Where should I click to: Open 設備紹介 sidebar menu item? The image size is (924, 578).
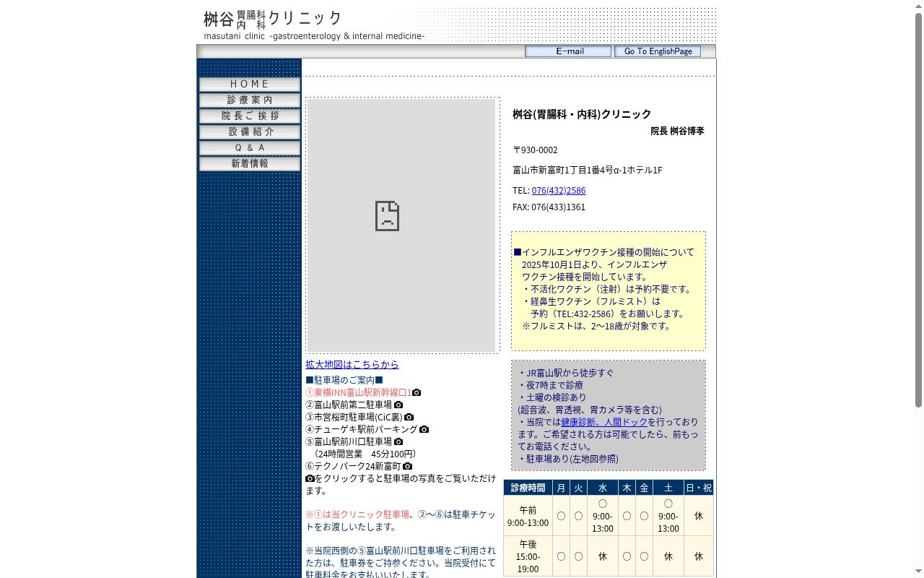(x=250, y=131)
